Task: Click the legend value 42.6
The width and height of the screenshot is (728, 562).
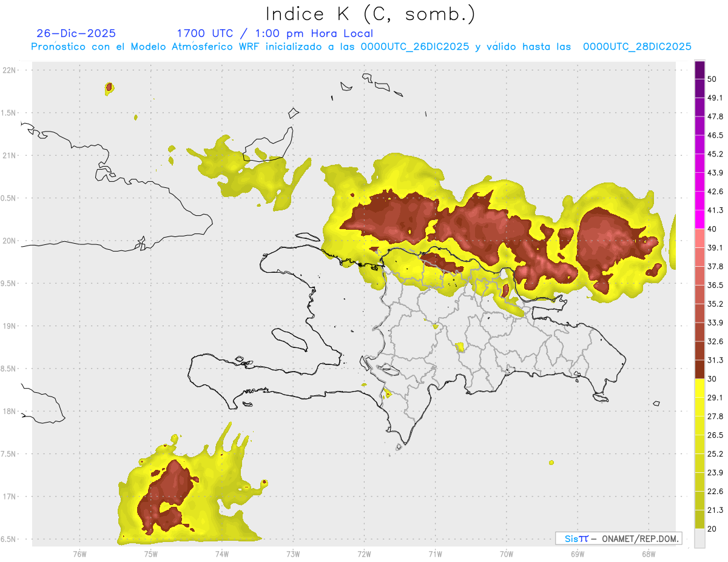Action: click(715, 192)
